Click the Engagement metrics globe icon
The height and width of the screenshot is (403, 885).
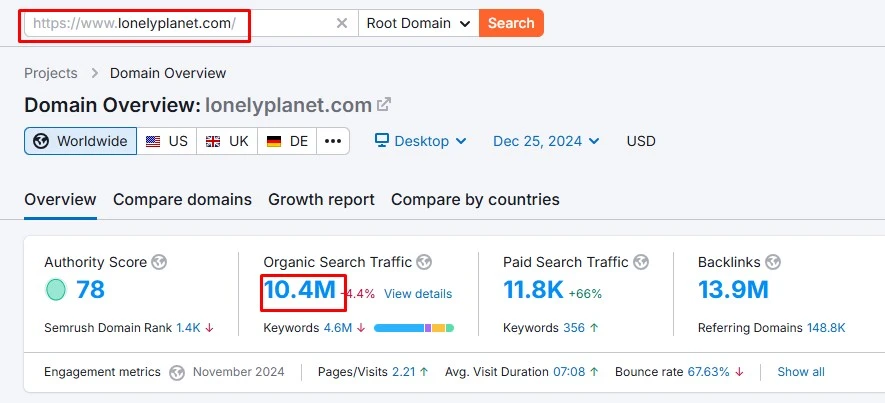pyautogui.click(x=177, y=372)
